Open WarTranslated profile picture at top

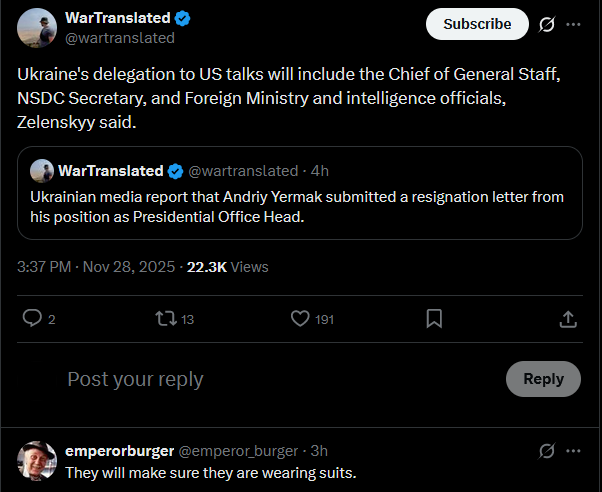point(37,28)
